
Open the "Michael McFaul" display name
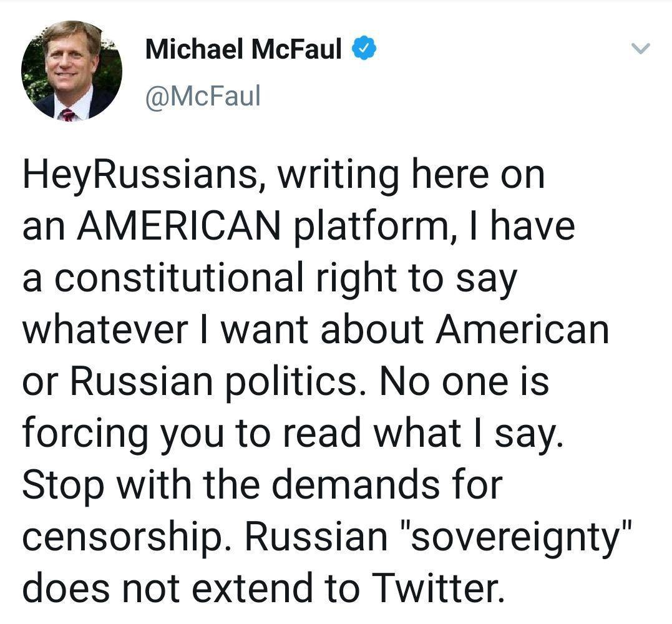pos(243,49)
